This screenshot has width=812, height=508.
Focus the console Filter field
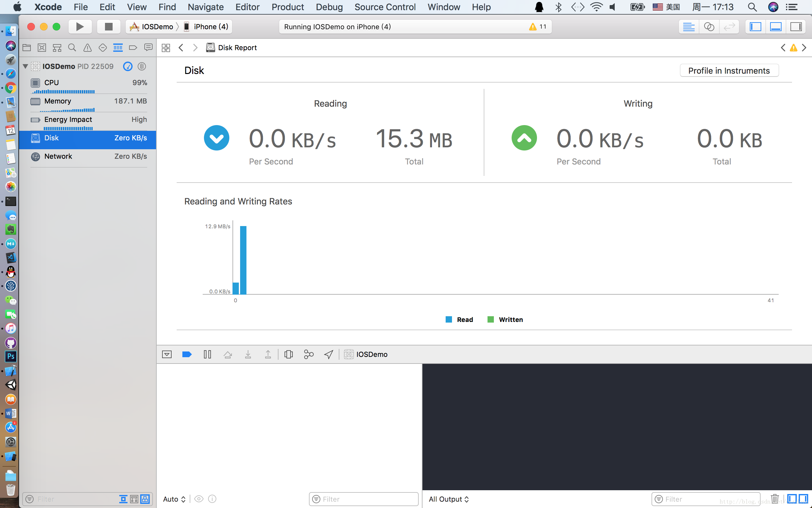tap(706, 499)
